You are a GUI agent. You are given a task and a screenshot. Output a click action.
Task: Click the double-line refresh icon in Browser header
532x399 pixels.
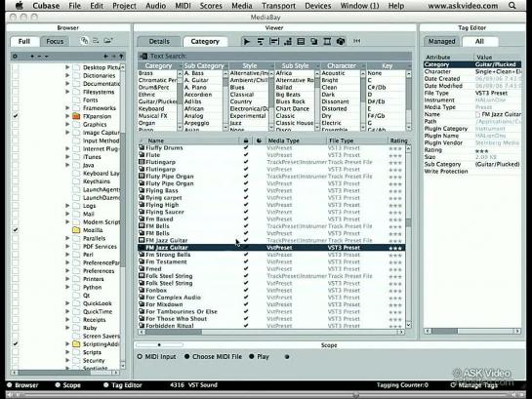click(96, 41)
